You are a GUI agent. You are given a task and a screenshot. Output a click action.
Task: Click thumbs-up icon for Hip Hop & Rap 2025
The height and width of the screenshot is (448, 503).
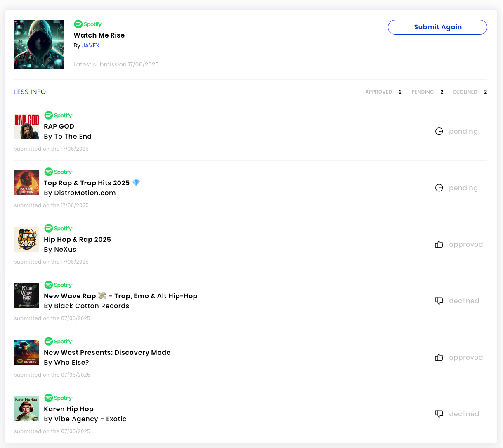point(439,244)
